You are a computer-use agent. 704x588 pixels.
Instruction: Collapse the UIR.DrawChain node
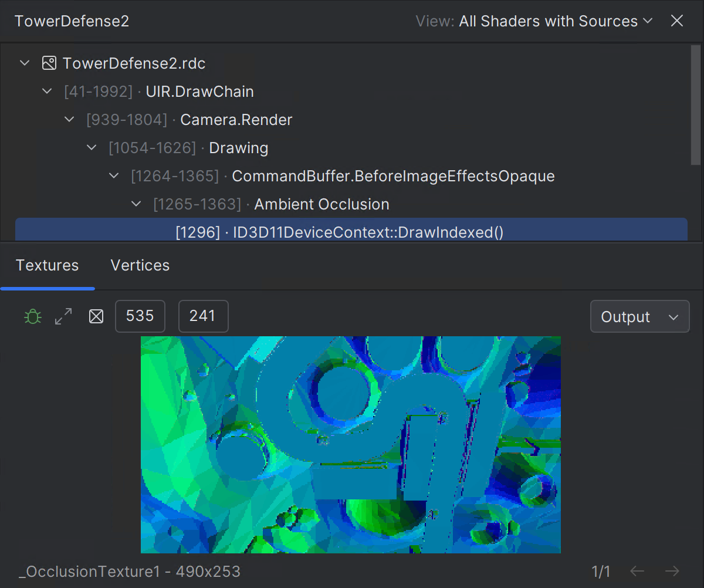tap(46, 92)
